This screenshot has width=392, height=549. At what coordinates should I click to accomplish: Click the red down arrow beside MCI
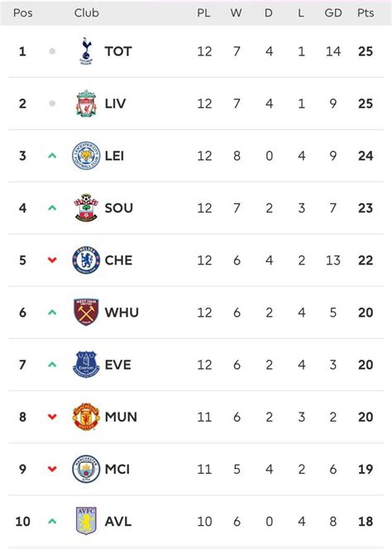(x=52, y=469)
